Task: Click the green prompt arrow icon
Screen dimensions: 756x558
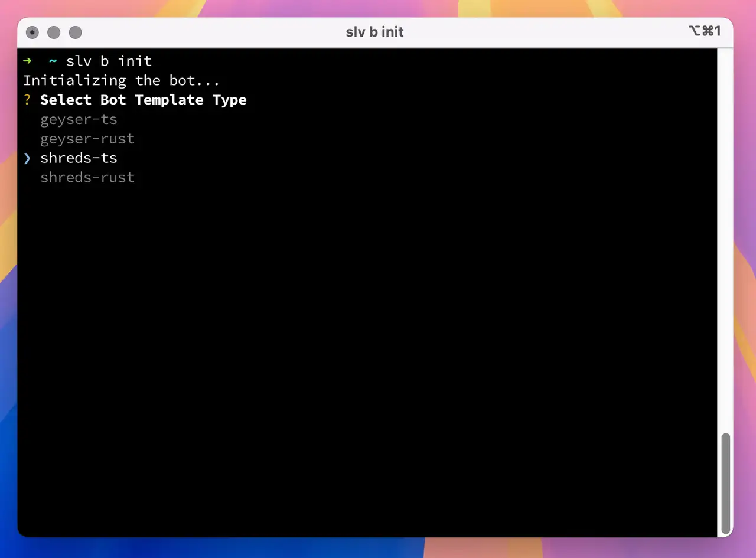Action: click(27, 61)
